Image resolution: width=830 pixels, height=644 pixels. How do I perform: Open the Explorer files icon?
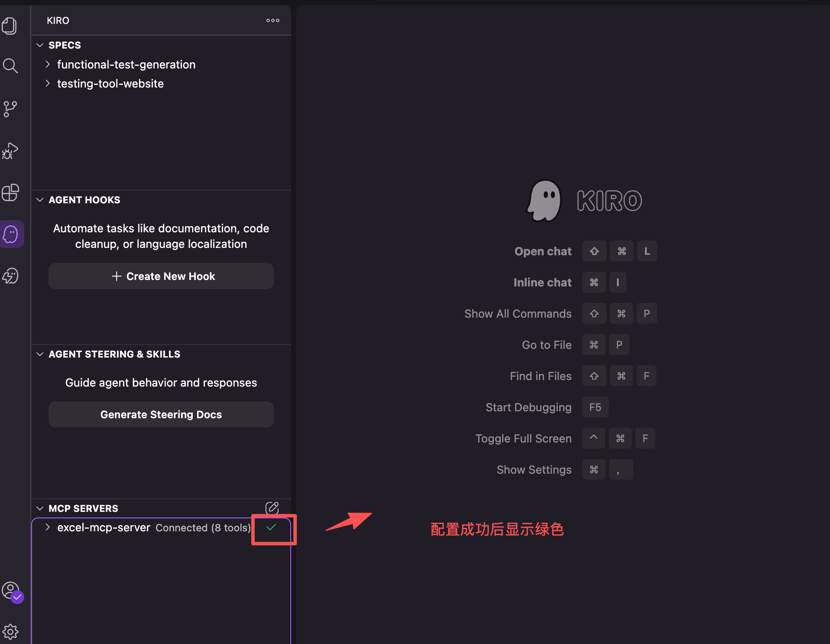[x=10, y=26]
